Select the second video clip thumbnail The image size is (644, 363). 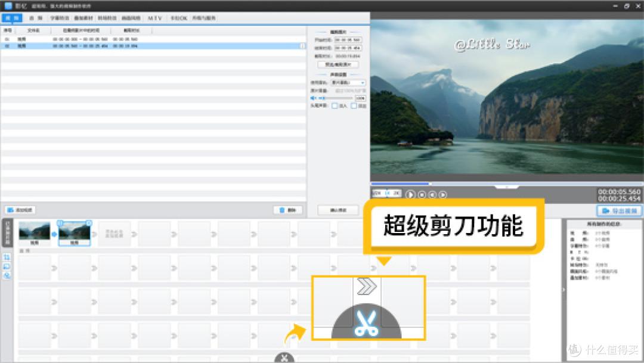click(x=75, y=234)
